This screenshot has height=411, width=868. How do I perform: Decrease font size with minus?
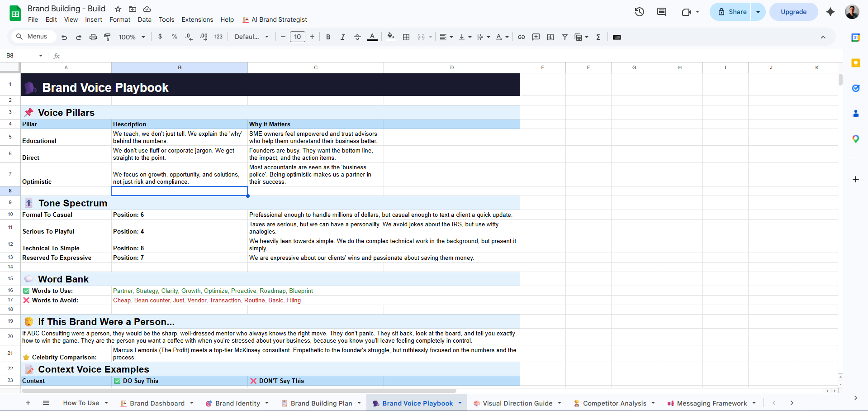point(283,37)
